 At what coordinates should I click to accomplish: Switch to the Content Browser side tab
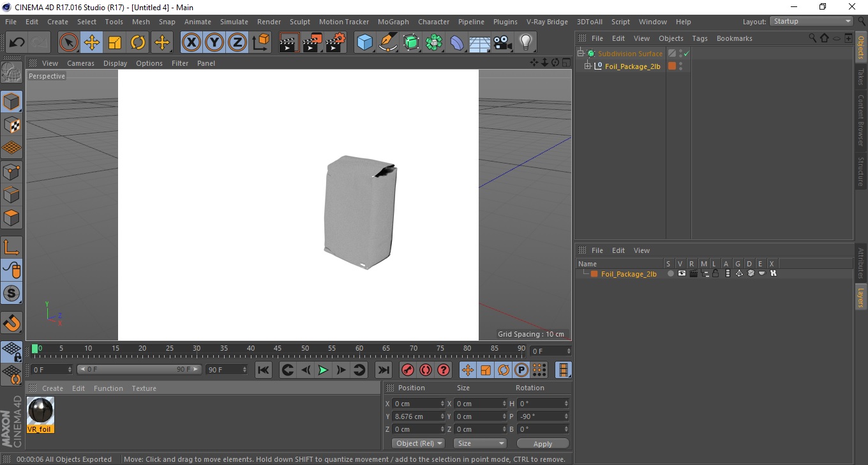tap(861, 121)
